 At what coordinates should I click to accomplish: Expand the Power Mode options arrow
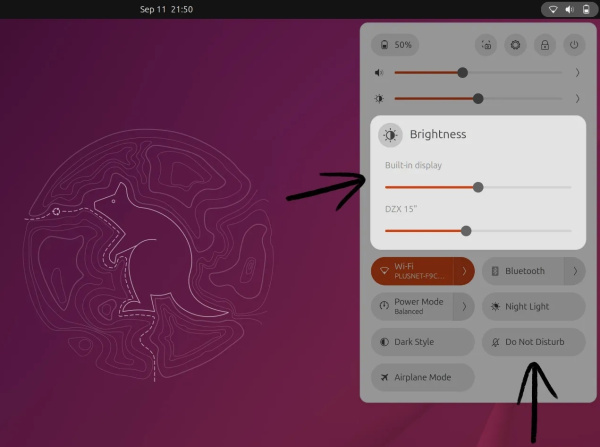[x=464, y=307]
